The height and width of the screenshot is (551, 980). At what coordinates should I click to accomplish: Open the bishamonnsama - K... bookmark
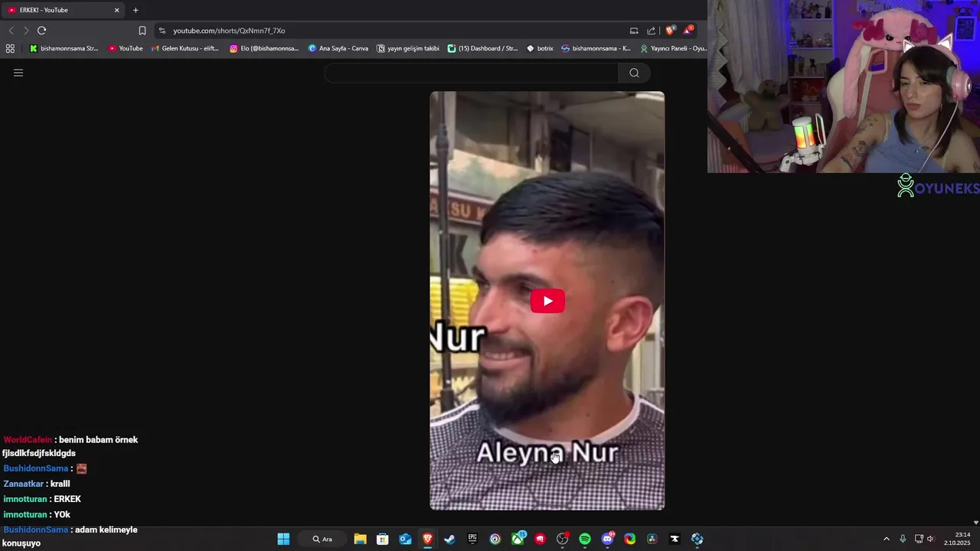(596, 48)
